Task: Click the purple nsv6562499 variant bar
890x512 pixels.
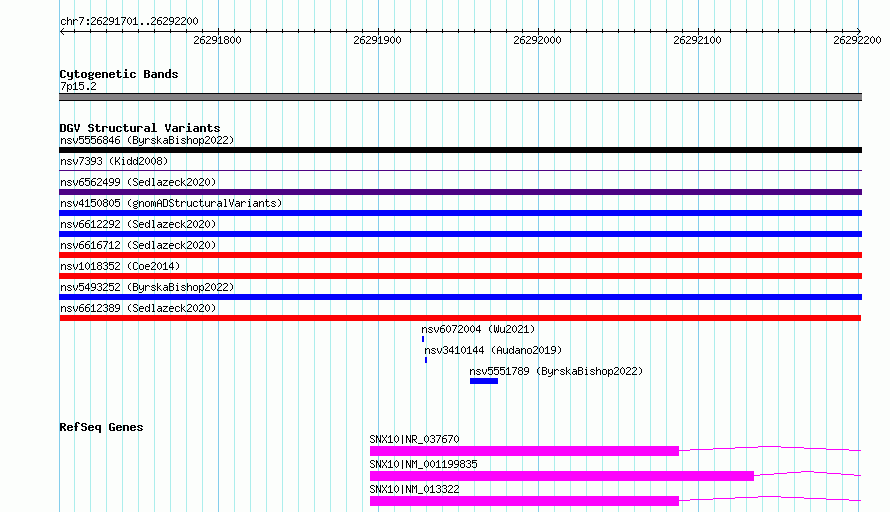Action: point(460,192)
